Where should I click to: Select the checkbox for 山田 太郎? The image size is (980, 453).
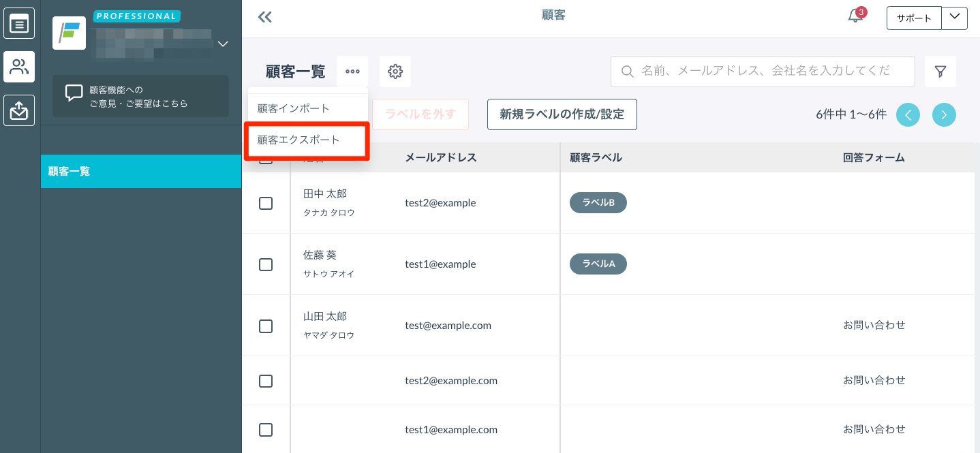coord(266,326)
